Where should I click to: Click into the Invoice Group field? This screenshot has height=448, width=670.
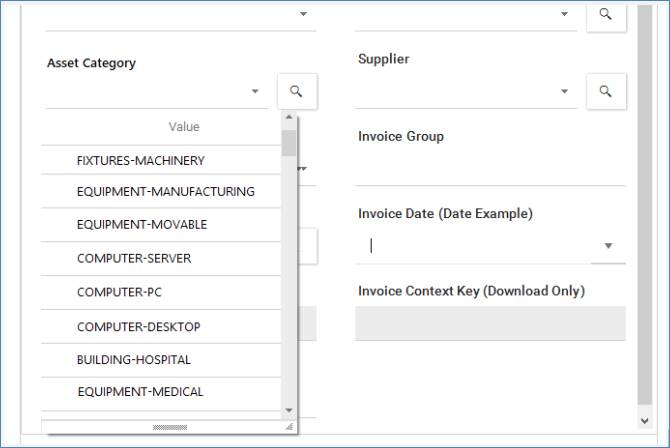tap(490, 168)
